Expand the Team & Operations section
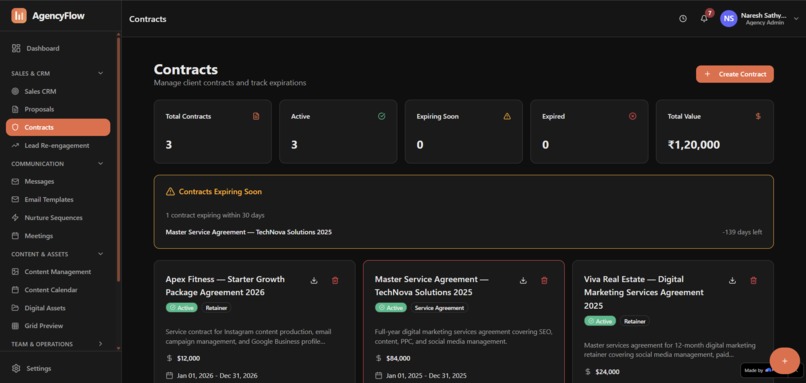Screen dimensions: 806x383 click(x=100, y=344)
